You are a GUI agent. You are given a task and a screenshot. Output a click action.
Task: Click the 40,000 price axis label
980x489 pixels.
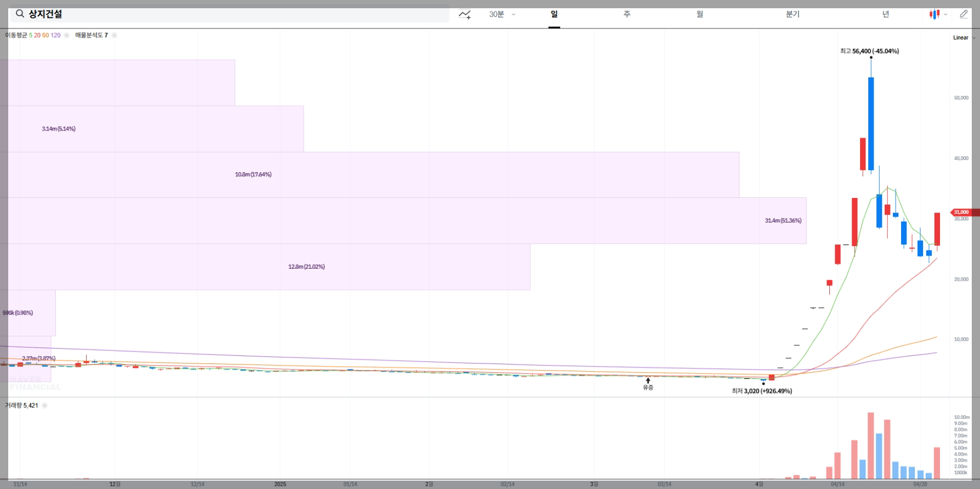click(x=961, y=158)
